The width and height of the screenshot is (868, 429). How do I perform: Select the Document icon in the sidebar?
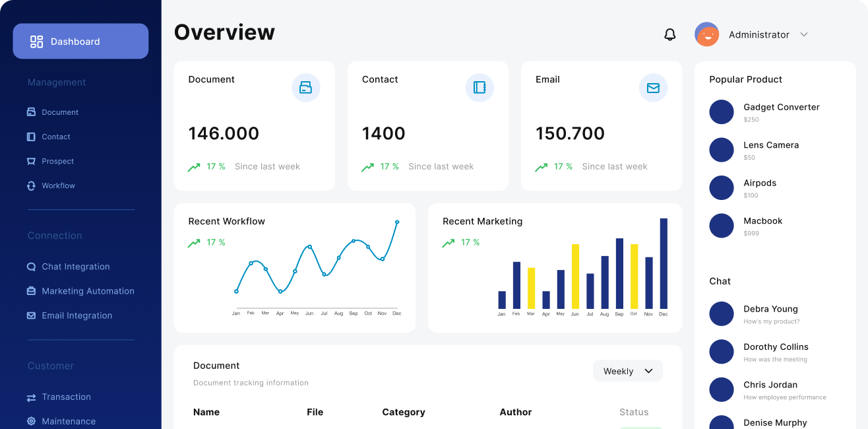coord(30,112)
